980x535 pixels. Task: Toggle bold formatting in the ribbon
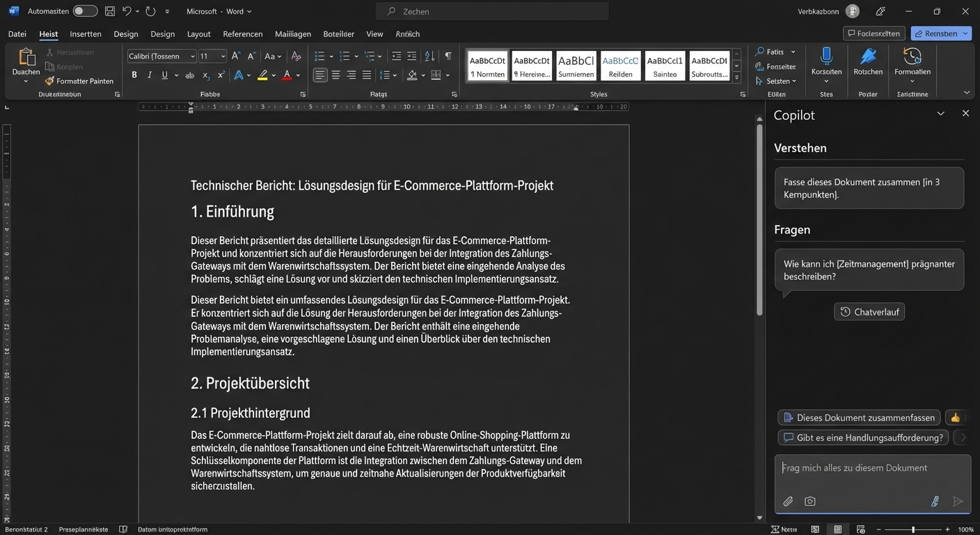(134, 75)
